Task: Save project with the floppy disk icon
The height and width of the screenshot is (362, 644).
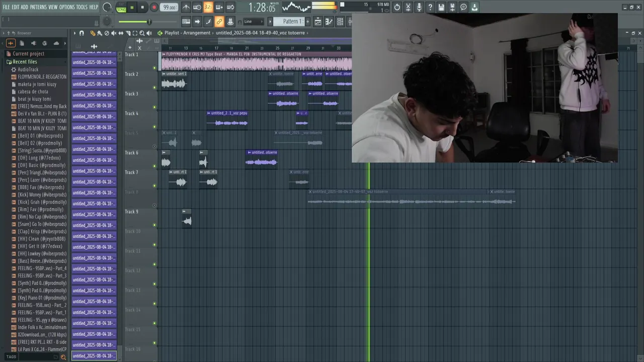Action: coord(441,7)
